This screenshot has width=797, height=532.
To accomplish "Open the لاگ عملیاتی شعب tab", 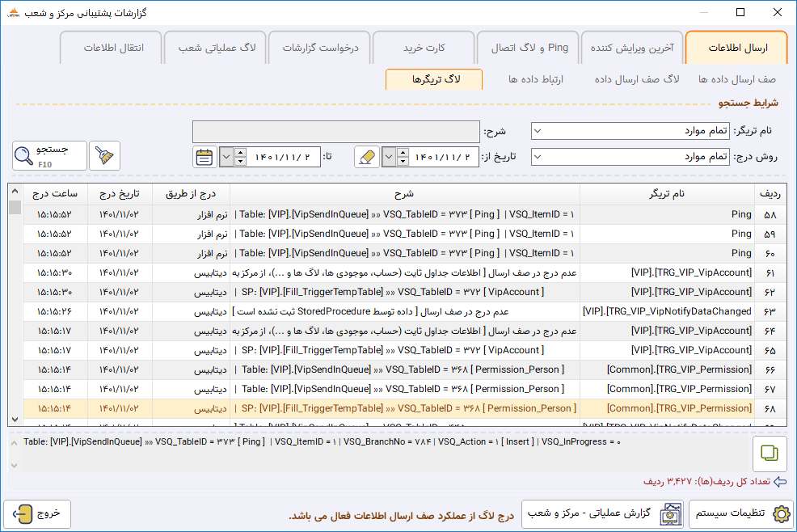I will (217, 48).
